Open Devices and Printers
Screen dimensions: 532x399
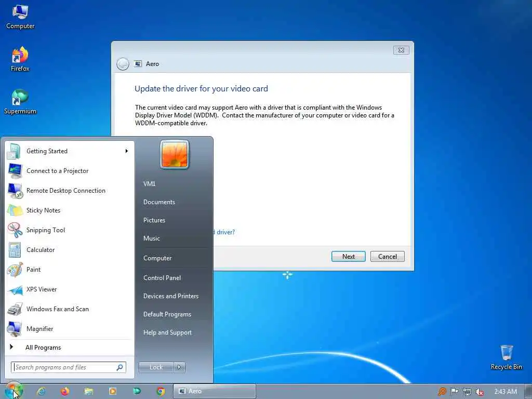tap(170, 296)
